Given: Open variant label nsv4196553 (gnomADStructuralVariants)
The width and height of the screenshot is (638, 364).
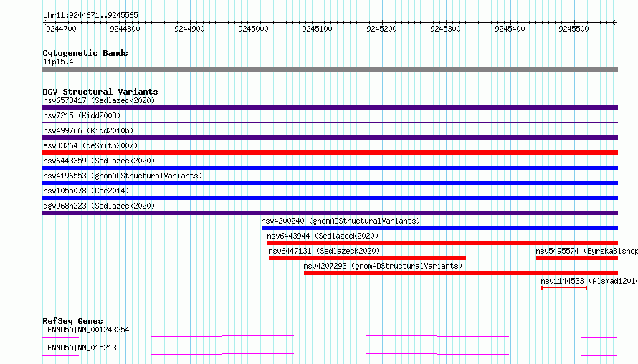Looking at the screenshot, I should [123, 176].
